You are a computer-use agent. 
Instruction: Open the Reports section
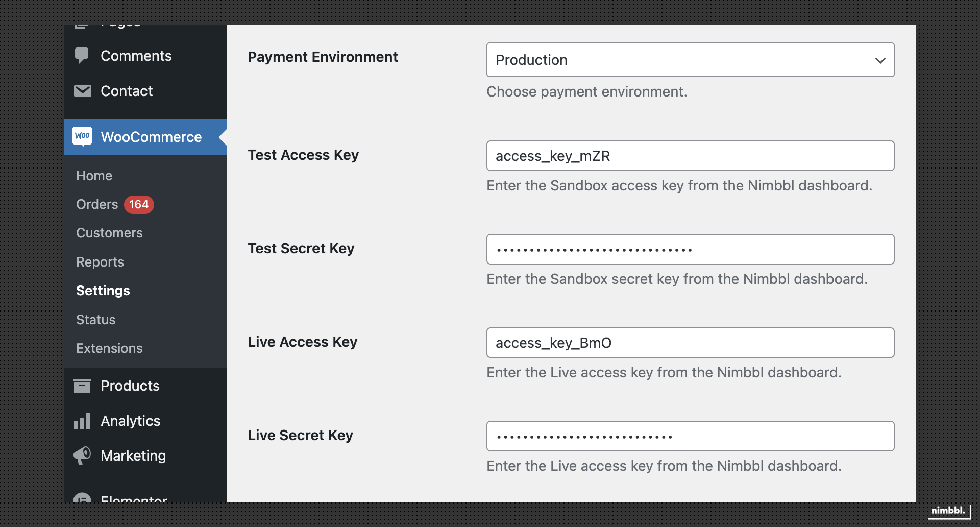[x=100, y=262]
